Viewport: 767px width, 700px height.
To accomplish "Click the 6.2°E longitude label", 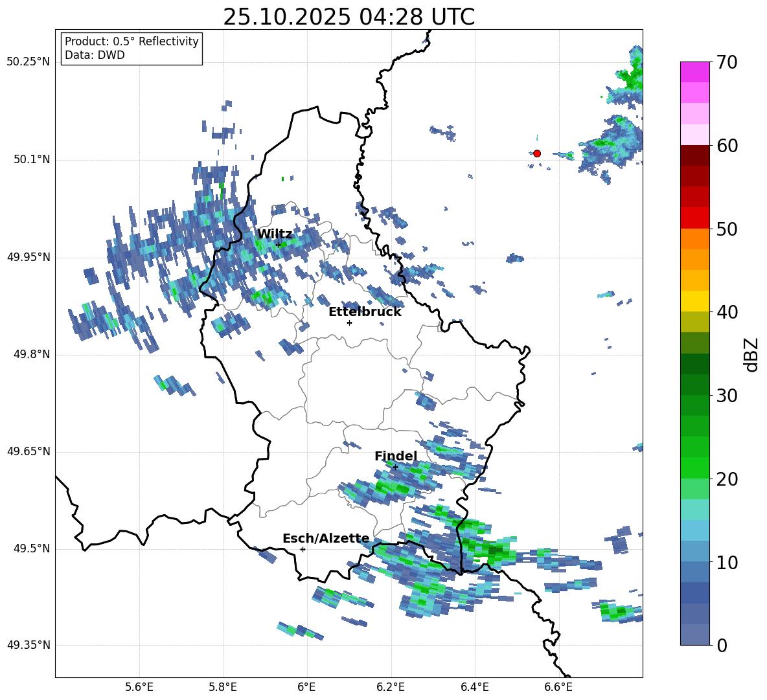I will (391, 688).
